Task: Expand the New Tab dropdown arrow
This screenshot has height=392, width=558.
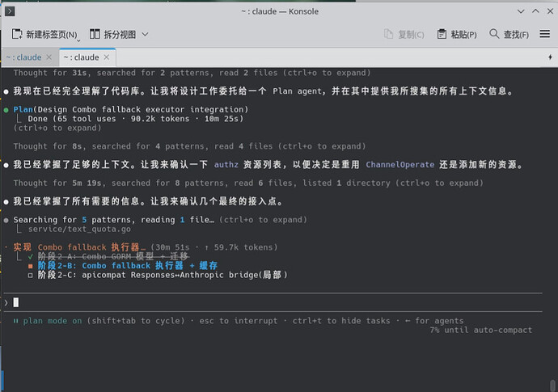Action: (x=78, y=40)
